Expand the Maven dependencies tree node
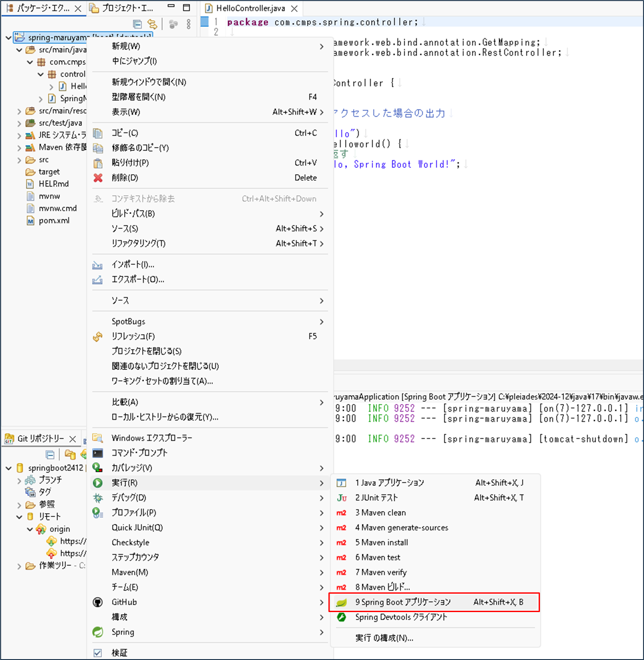Viewport: 644px width, 660px height. pyautogui.click(x=19, y=148)
